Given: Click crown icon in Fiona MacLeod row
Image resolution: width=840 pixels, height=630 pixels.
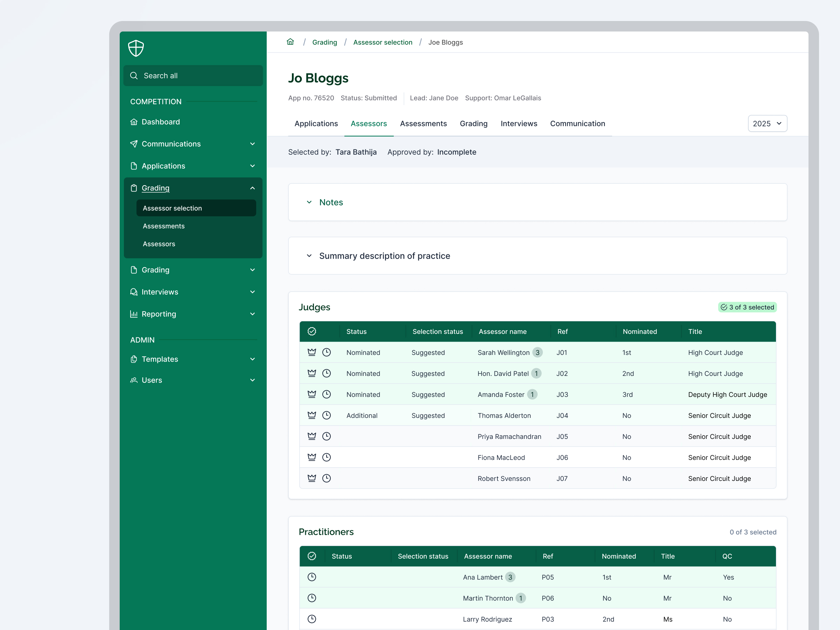Looking at the screenshot, I should pos(312,457).
